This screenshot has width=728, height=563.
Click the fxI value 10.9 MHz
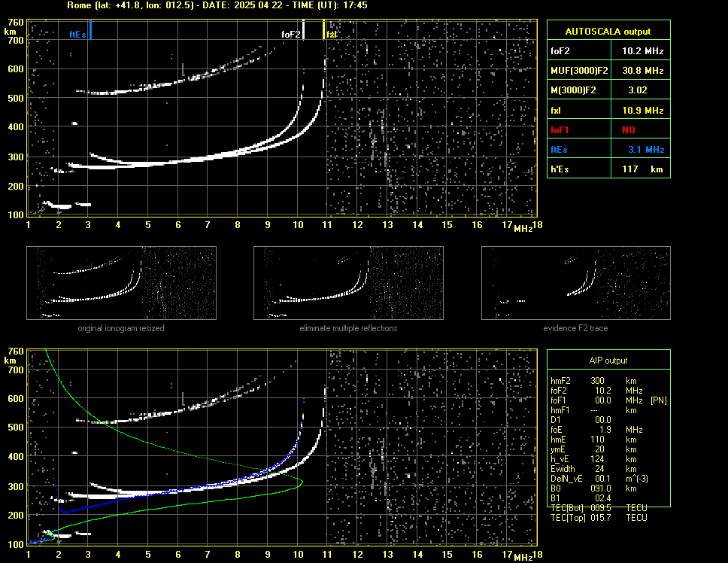point(642,110)
